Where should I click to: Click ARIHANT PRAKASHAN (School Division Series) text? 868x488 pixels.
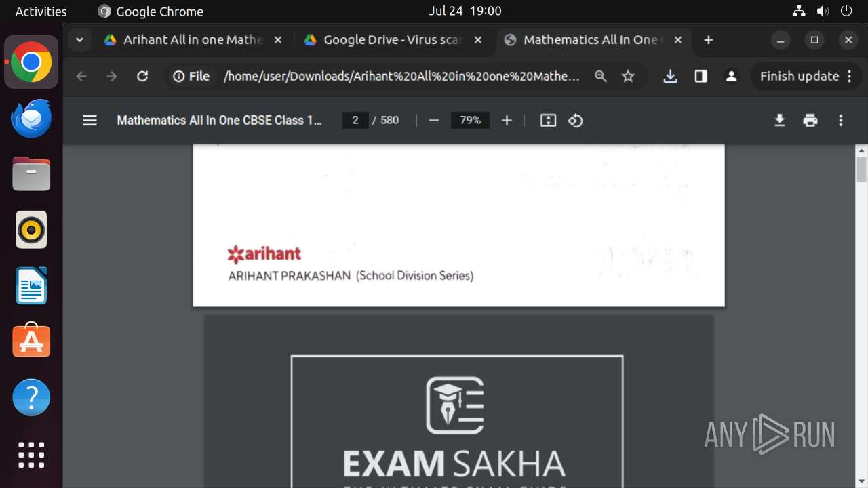[x=351, y=276]
